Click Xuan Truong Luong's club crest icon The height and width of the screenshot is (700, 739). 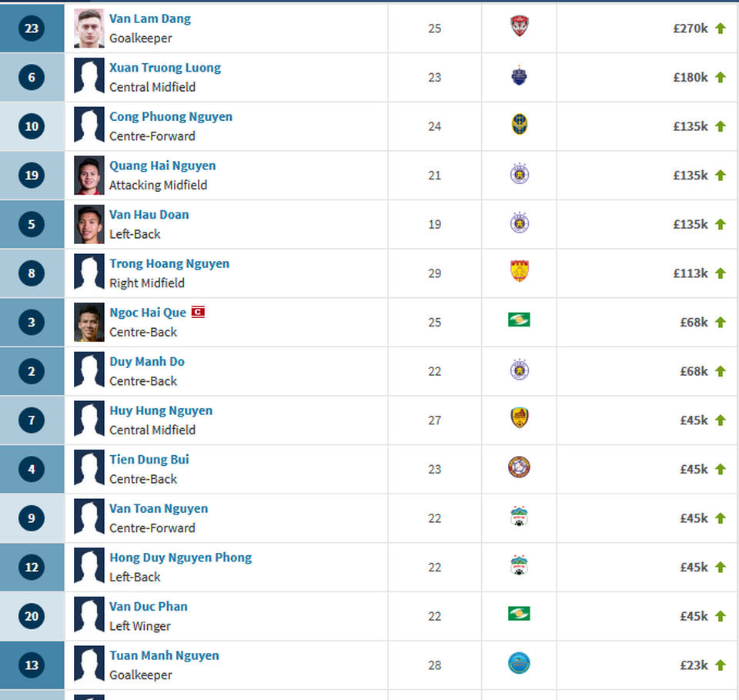(519, 76)
